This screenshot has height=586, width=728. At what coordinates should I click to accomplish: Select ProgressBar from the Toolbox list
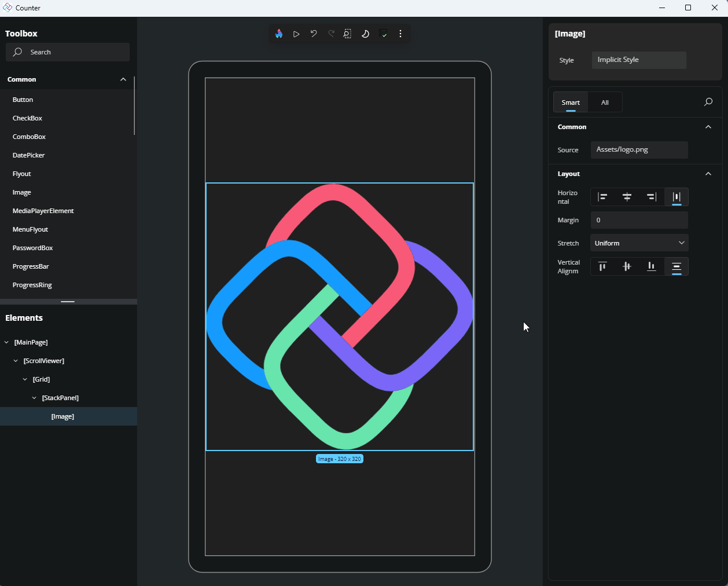[31, 266]
